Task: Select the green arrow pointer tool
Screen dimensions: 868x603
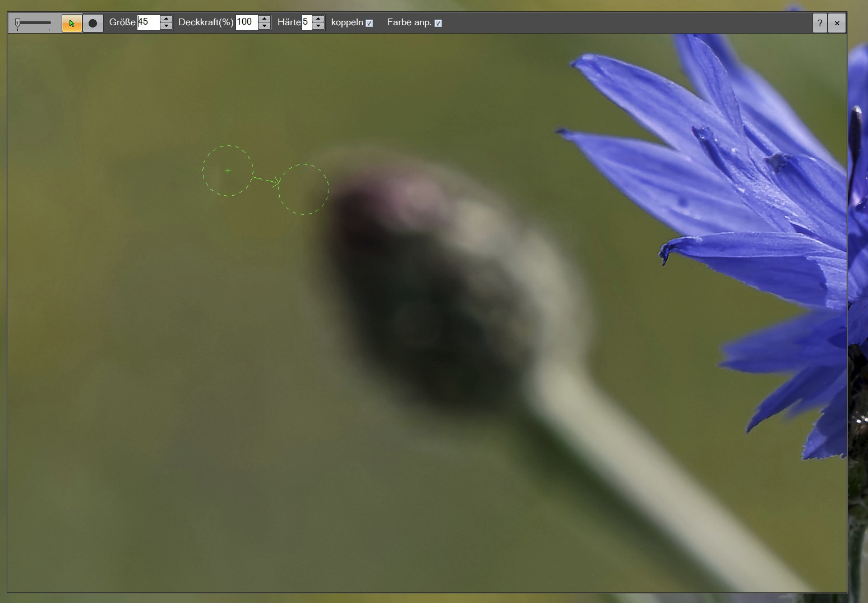Action: pyautogui.click(x=72, y=23)
